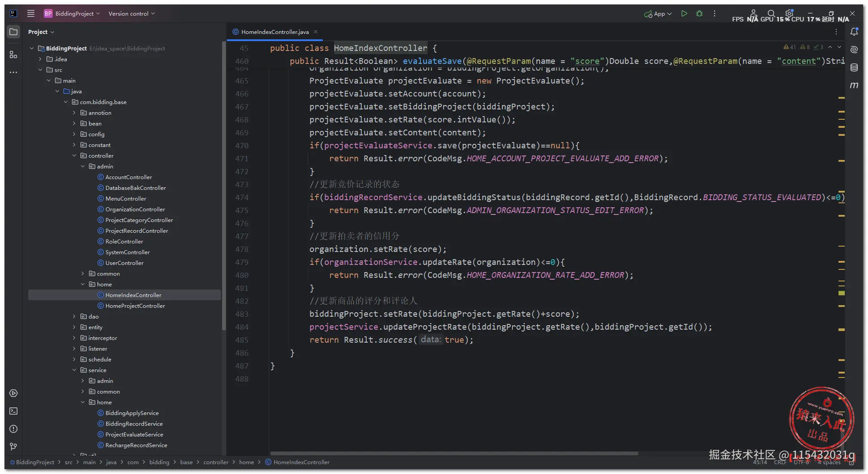Open the Maven tool window
868x474 pixels.
click(854, 85)
